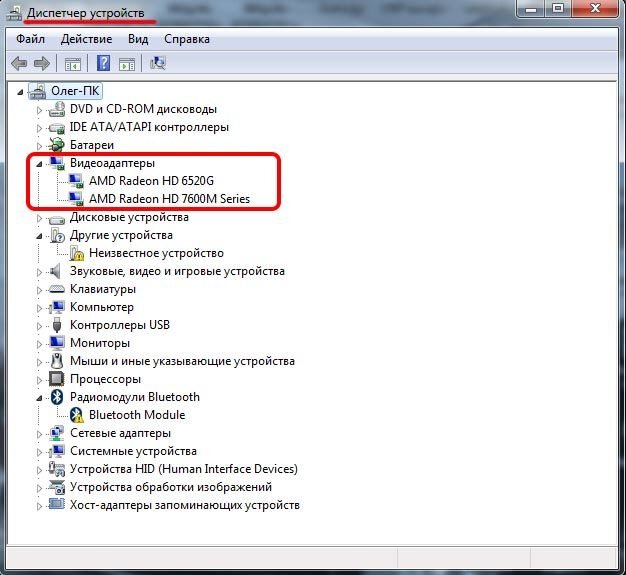Click the Батареи battery icon

pos(56,145)
